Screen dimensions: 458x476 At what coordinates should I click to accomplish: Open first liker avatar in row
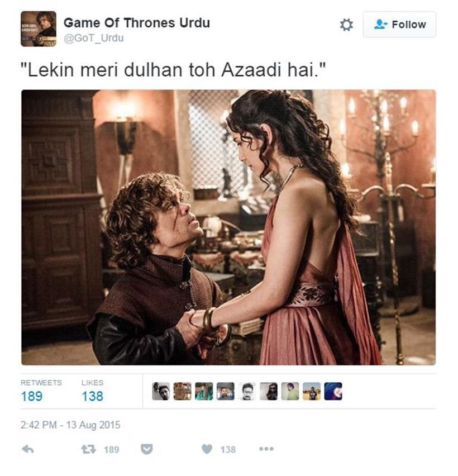(x=161, y=391)
